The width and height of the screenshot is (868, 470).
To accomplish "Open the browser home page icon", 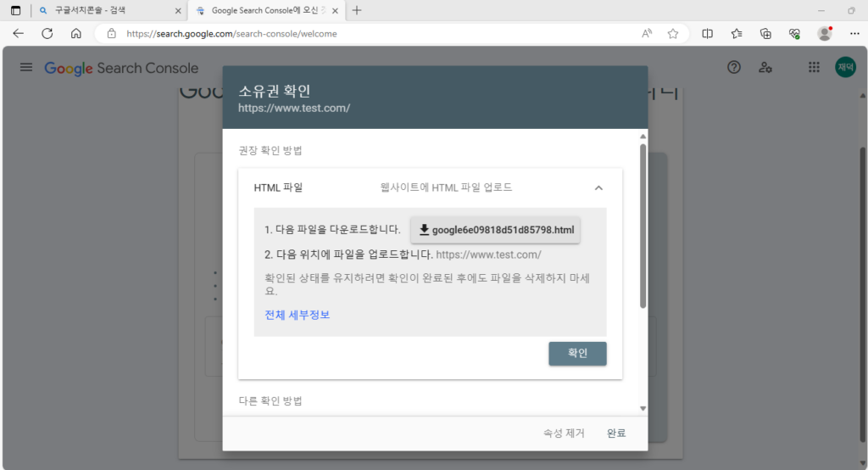I will click(x=75, y=34).
